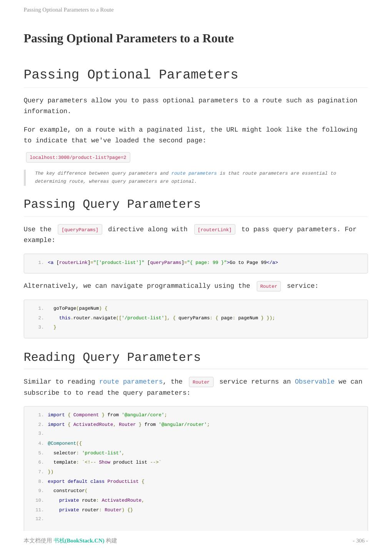Click the "export default class ProductList" line

pos(96,482)
